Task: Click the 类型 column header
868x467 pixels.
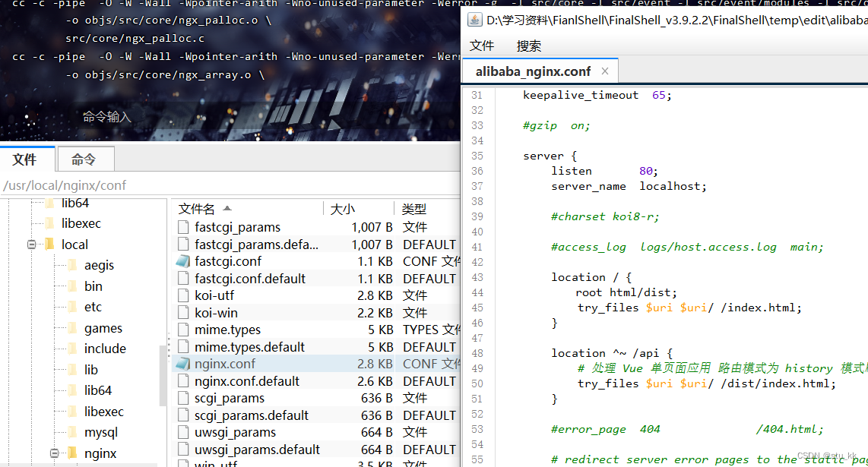Action: click(x=414, y=209)
